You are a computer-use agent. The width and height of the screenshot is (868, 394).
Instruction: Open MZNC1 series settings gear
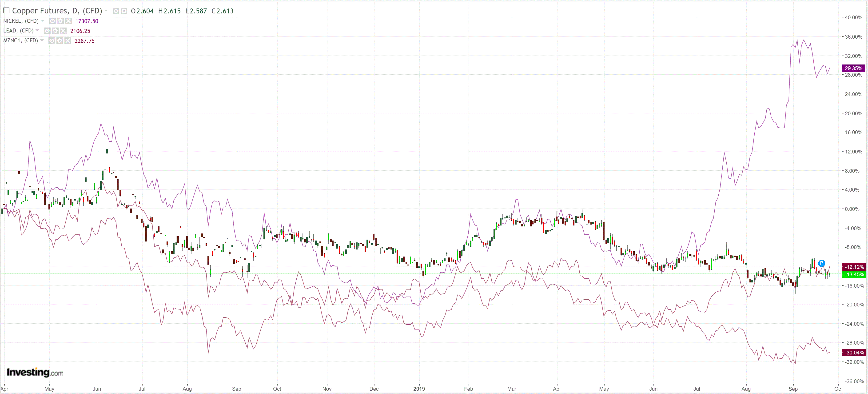click(60, 41)
